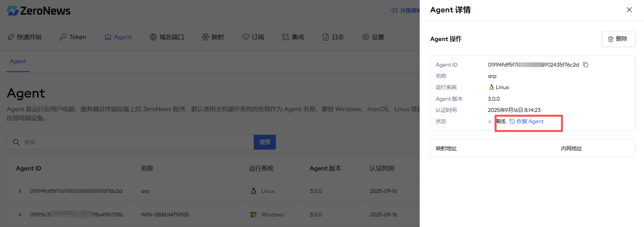Viewport: 644px width, 227px height.
Task: Click the 域名端口 globe icon
Action: (153, 37)
